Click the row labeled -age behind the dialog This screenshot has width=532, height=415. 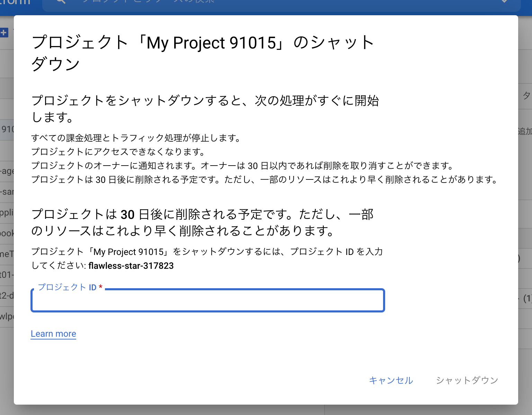(7, 171)
